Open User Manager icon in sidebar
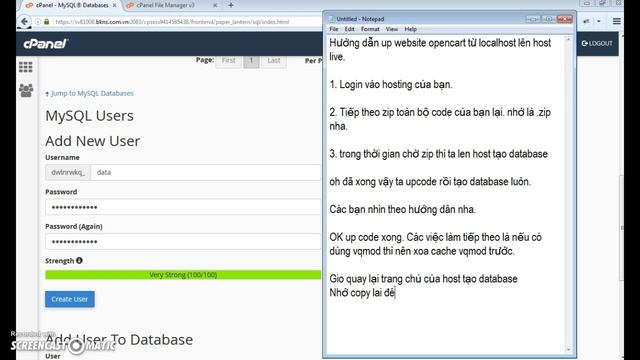The height and width of the screenshot is (360, 640). pyautogui.click(x=26, y=90)
